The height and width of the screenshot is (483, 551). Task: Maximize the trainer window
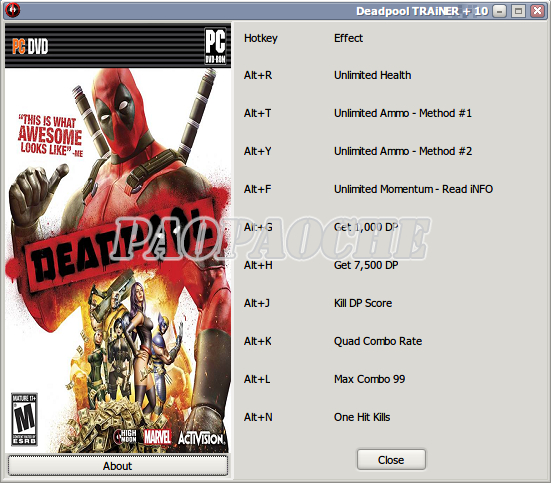pos(518,11)
